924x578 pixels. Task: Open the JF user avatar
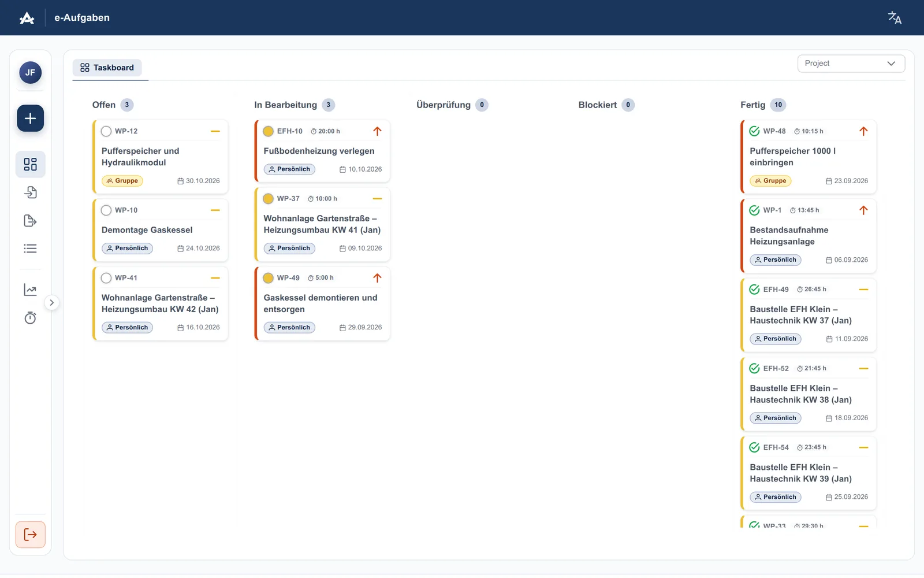pos(30,73)
